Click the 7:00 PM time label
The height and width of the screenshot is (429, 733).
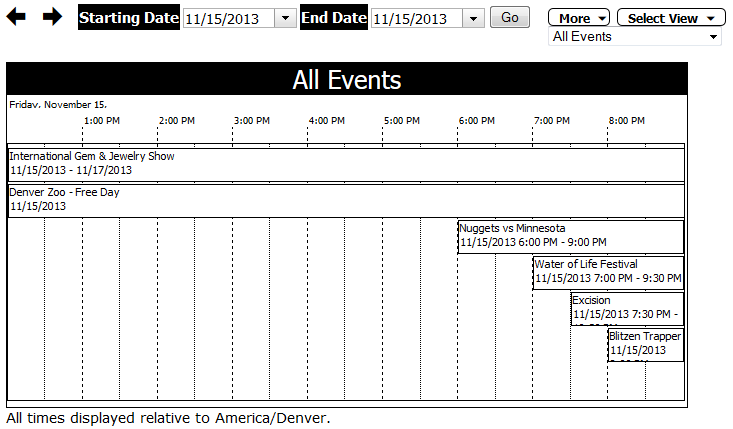552,121
